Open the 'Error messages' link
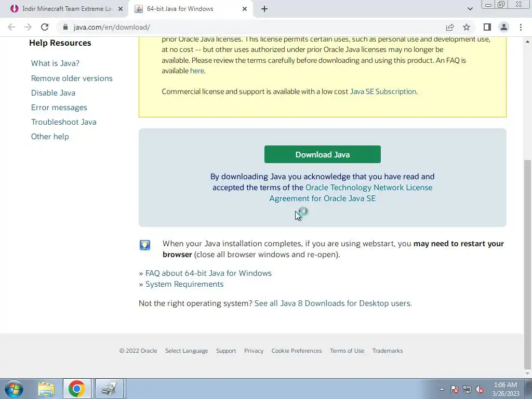 click(x=59, y=108)
